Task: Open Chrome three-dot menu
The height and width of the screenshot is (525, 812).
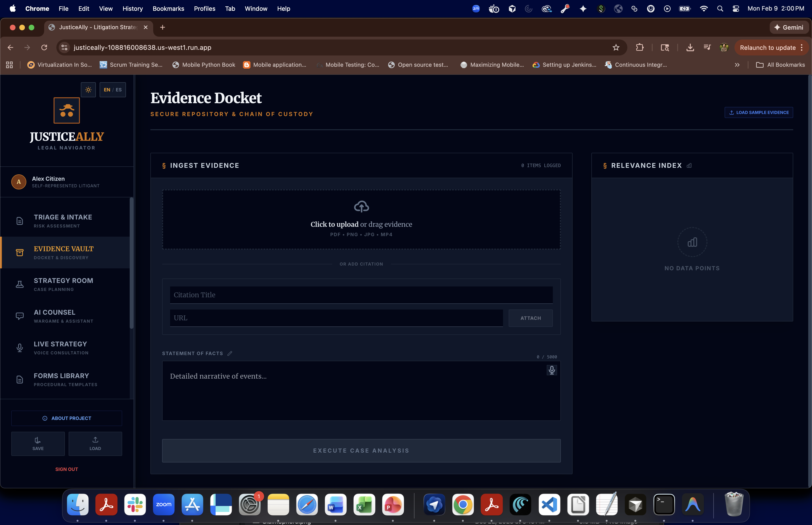Action: point(802,48)
